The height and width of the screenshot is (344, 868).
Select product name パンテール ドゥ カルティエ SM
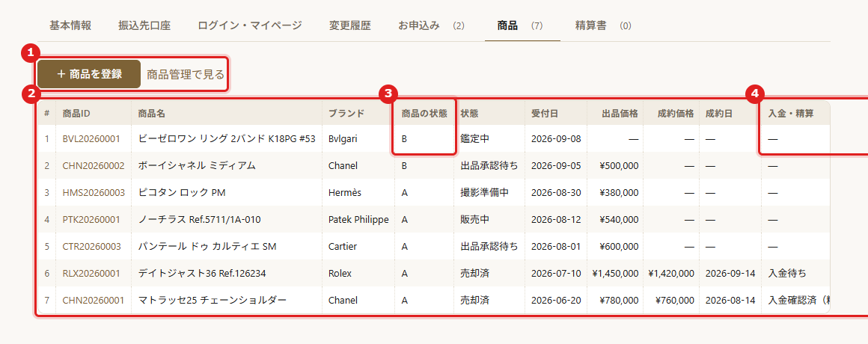pos(207,247)
